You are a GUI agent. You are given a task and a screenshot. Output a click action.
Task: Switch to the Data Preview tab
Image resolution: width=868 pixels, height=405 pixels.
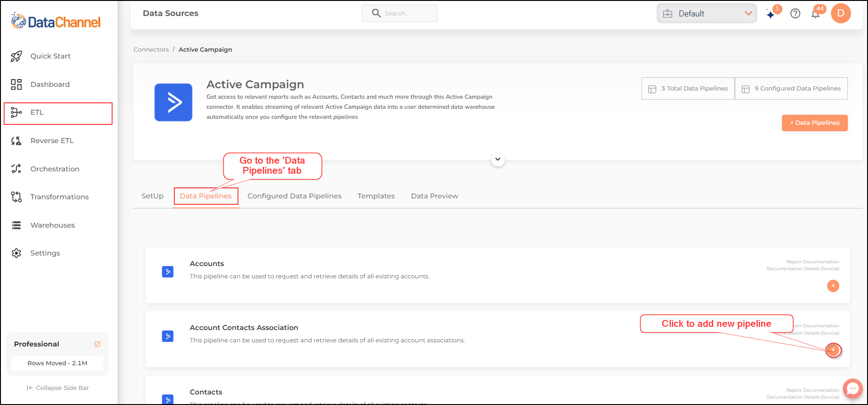[435, 196]
